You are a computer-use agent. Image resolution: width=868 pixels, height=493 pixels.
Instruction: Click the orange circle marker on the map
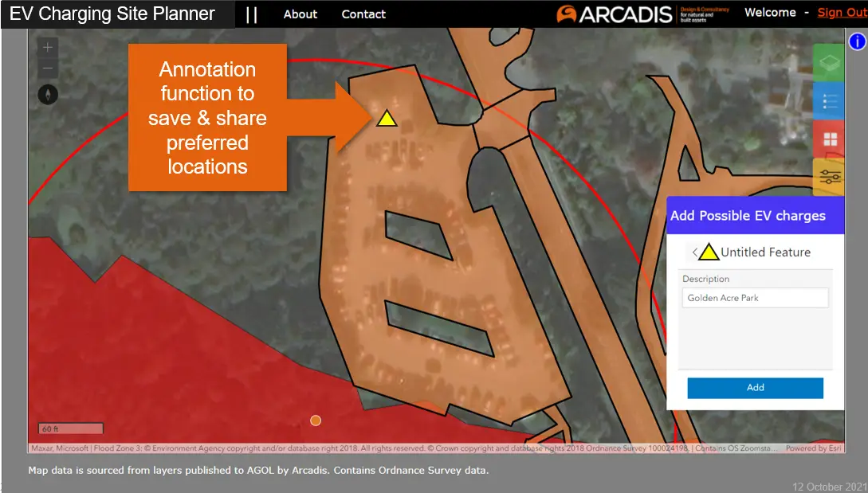[316, 421]
